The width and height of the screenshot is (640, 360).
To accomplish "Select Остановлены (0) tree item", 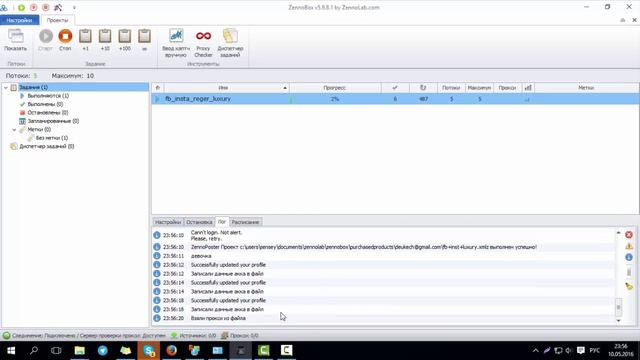I will [48, 113].
